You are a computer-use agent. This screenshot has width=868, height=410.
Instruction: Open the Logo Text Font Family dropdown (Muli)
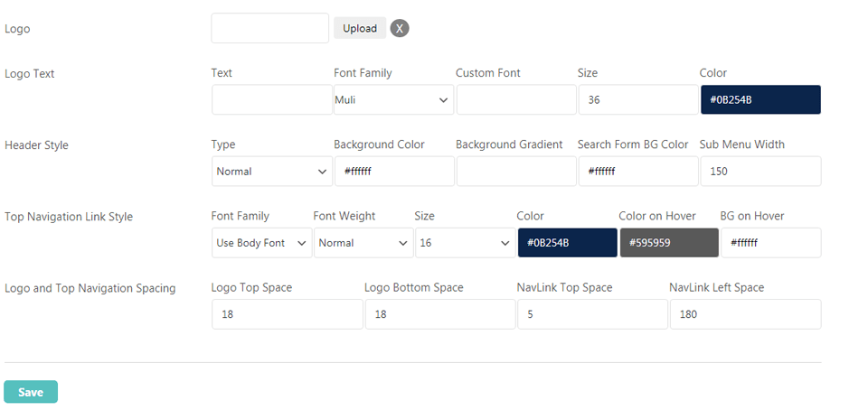[393, 99]
